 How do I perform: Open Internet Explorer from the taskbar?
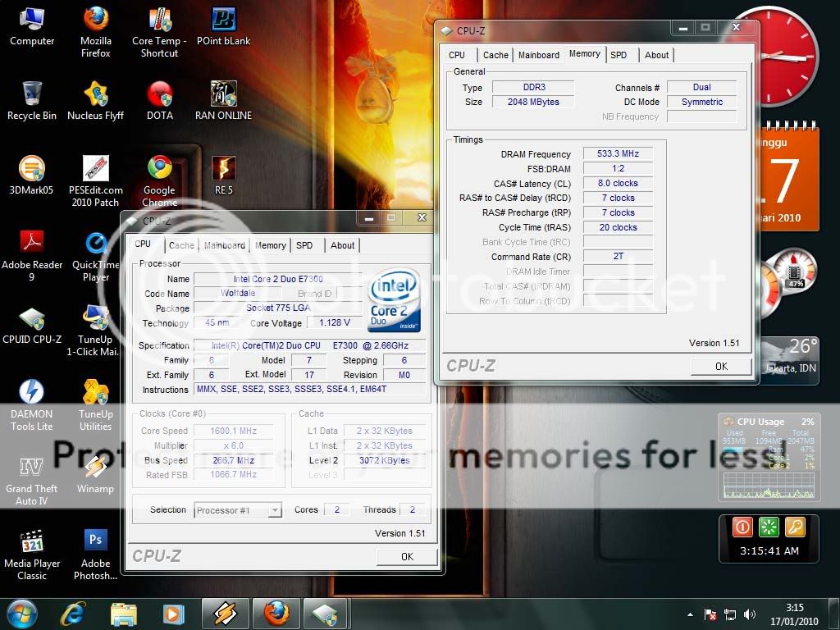click(x=73, y=614)
